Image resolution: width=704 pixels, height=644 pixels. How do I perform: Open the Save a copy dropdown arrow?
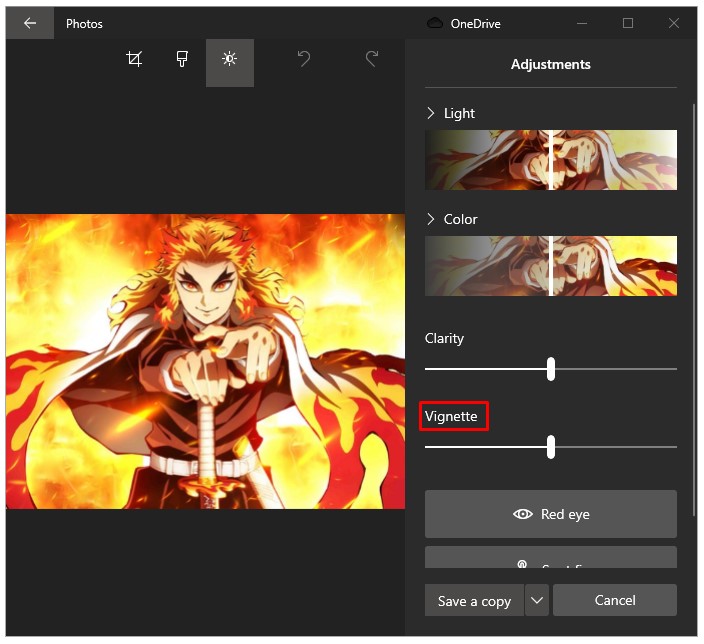pos(537,600)
